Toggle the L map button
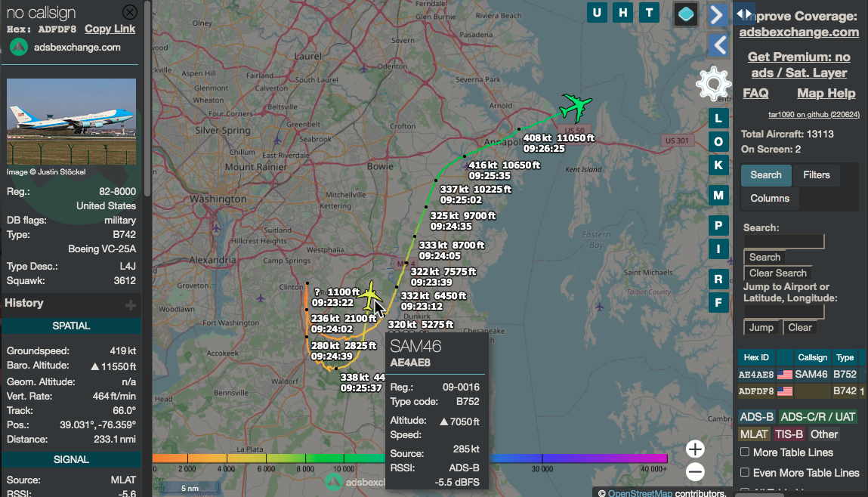 [718, 118]
